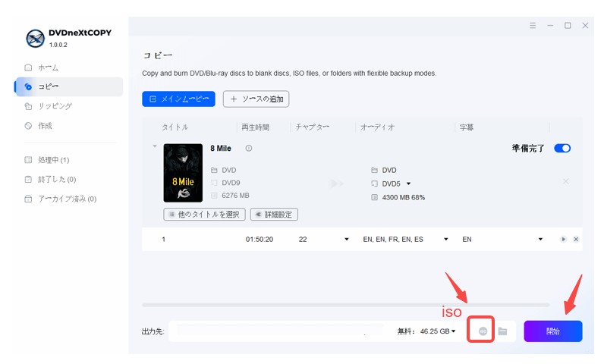This screenshot has height=364, width=604.
Task: Click the 他のタイトルを選択 button
Action: [x=205, y=215]
